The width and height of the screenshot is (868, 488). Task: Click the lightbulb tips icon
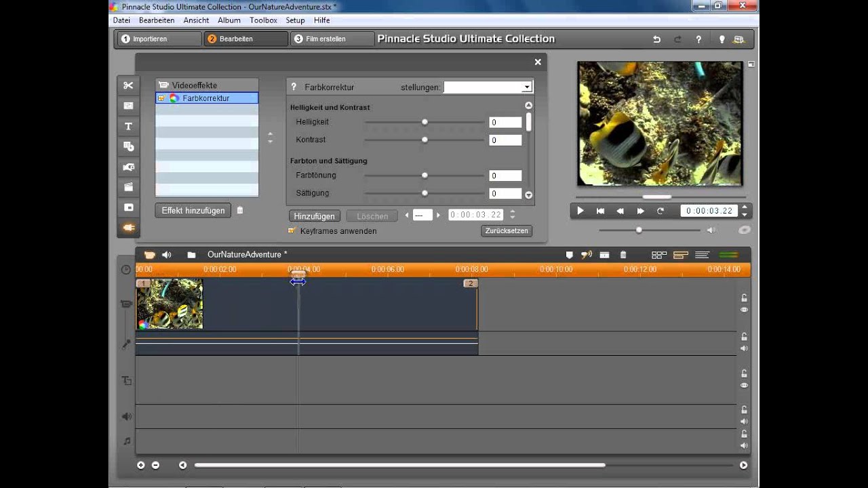click(x=722, y=39)
